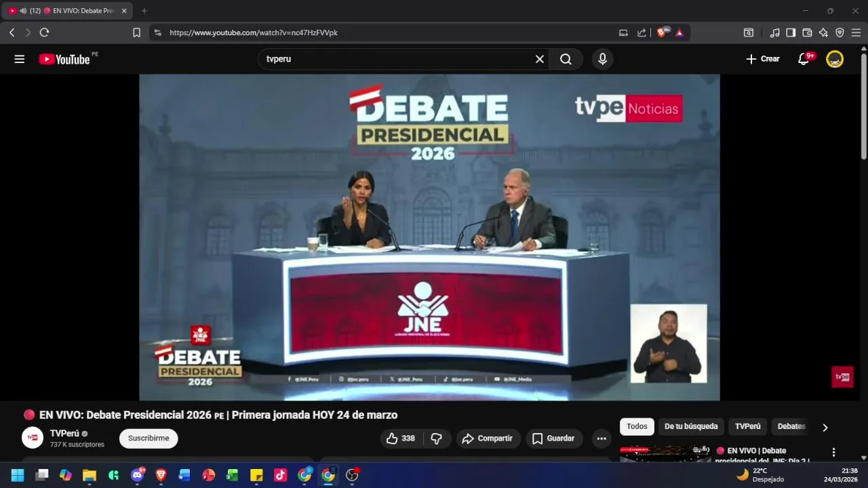Open the clock showing 21:38
868x488 pixels.
pos(841,475)
